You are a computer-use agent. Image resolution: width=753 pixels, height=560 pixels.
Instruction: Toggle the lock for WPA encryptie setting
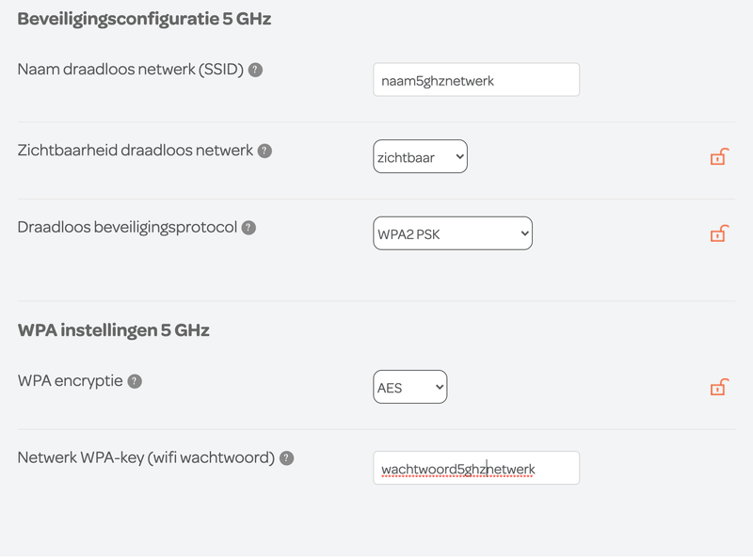point(718,387)
